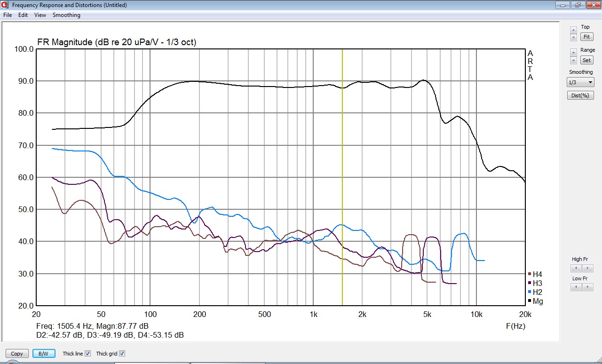Click the black Mg legend swatch
The height and width of the screenshot is (364, 602).
coord(530,301)
